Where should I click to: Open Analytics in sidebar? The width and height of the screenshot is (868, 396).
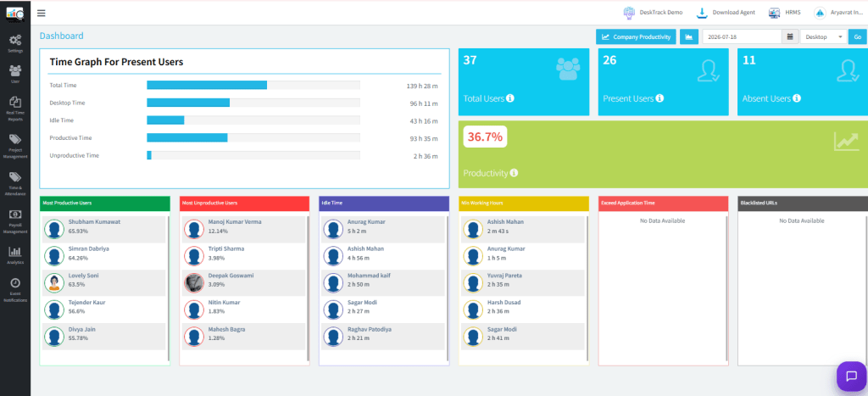(x=15, y=255)
